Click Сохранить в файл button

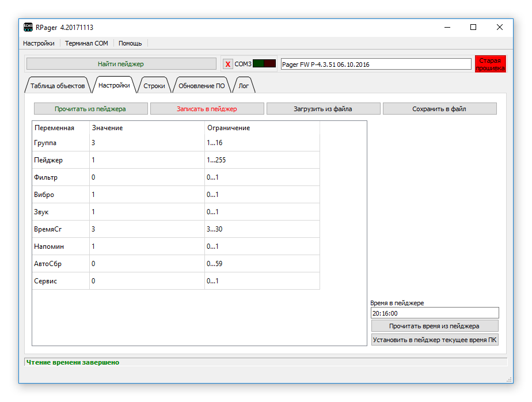tap(439, 109)
